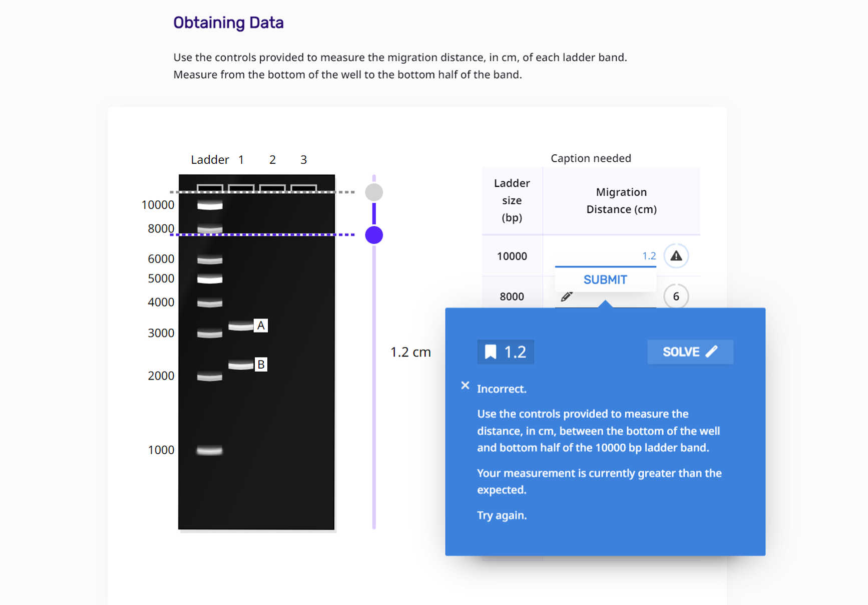Close the Incorrect feedback with the X icon
Screen dimensions: 868x605
click(465, 385)
